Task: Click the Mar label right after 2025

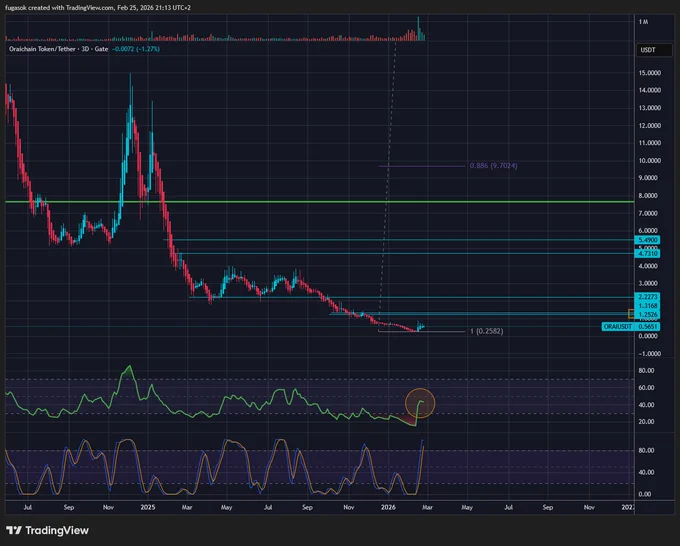Action: click(x=187, y=507)
